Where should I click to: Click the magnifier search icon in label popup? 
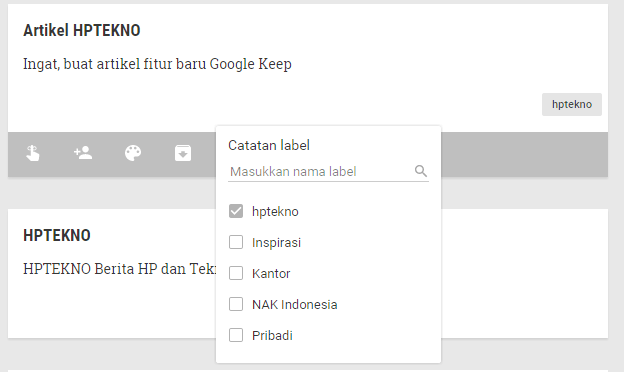(x=421, y=171)
